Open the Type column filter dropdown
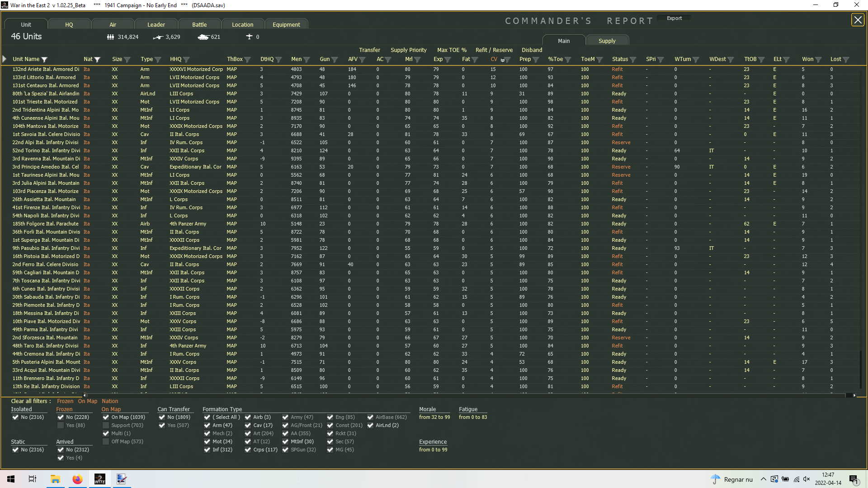Screen dimensions: 868x488 158,60
